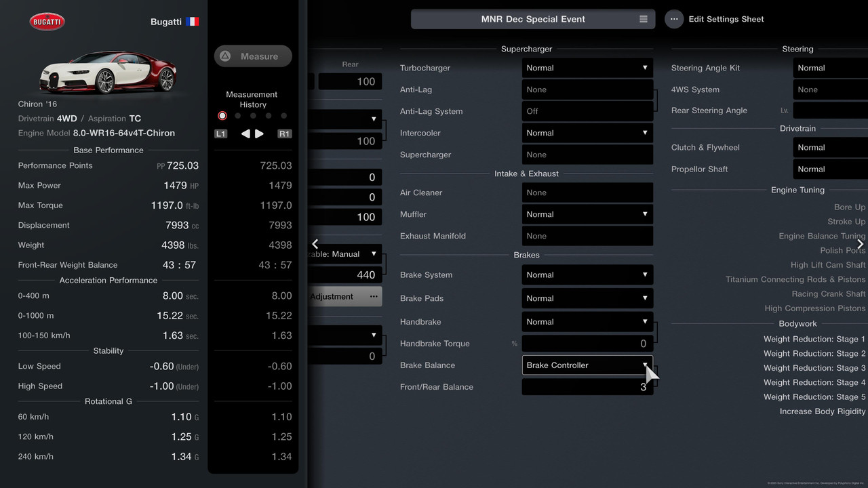Open the settings sheet list menu icon
Image resolution: width=868 pixels, height=488 pixels.
click(643, 19)
